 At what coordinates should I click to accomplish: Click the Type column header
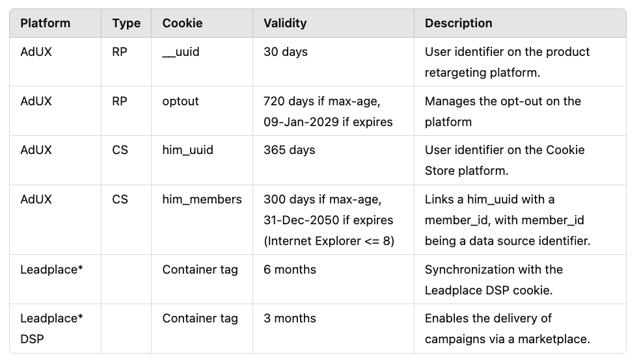click(126, 23)
